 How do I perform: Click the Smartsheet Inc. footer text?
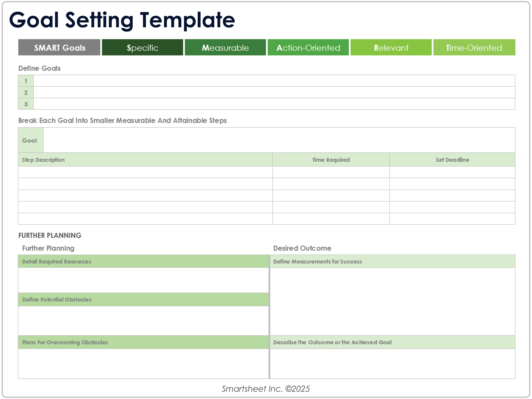coord(266,389)
